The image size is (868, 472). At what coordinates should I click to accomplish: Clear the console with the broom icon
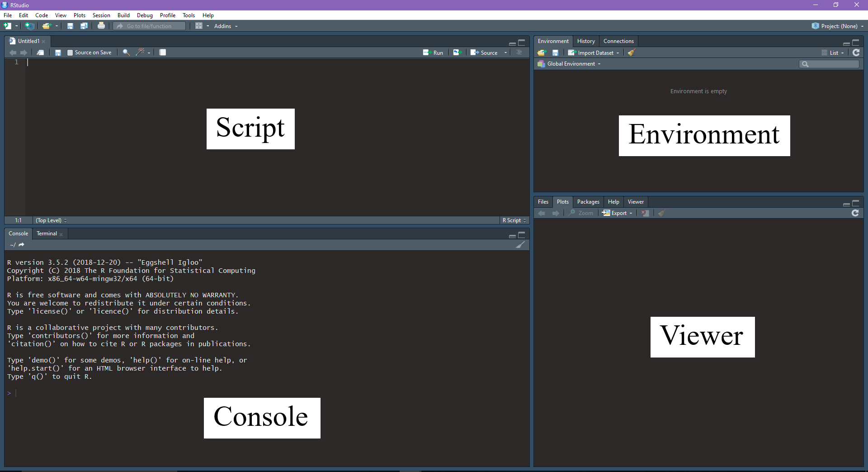pyautogui.click(x=520, y=245)
